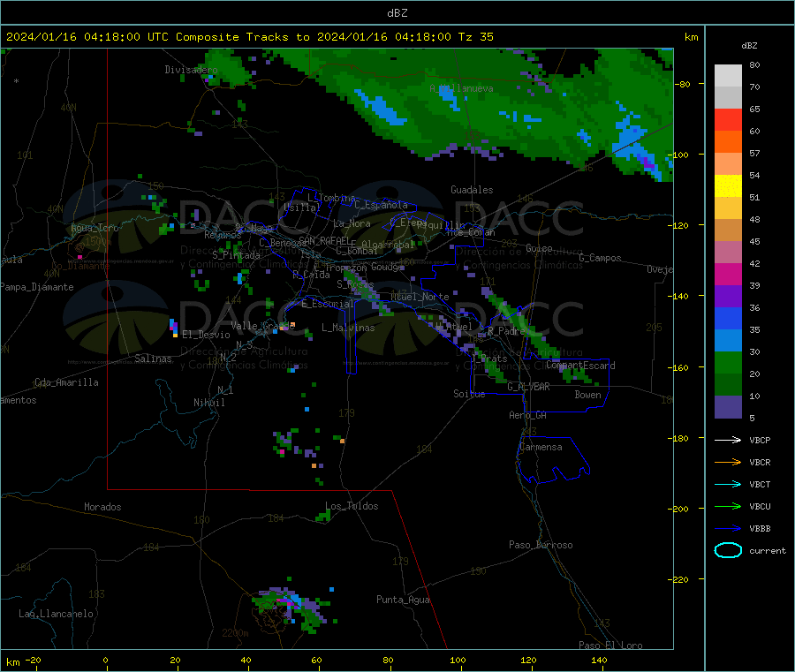
Task: Click the 'Valle_Grande' location label
Action: tap(262, 325)
